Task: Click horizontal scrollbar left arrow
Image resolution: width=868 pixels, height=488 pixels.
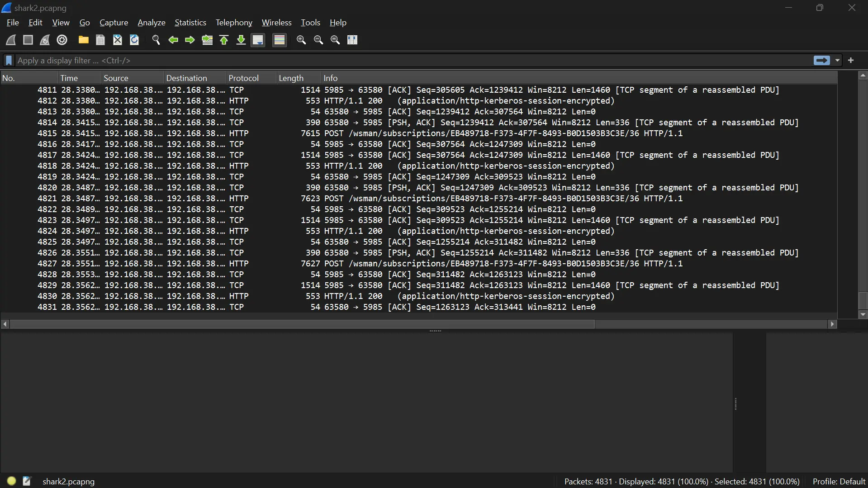Action: coord(5,324)
